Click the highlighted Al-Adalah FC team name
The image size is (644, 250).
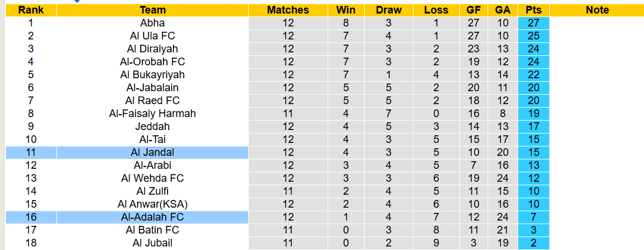(152, 217)
